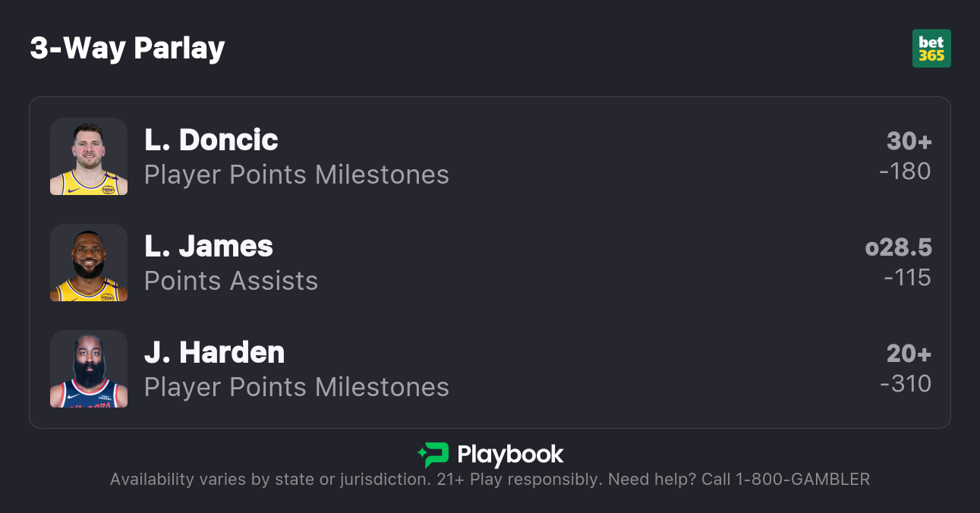
Task: Click the -310 odds value
Action: (906, 384)
